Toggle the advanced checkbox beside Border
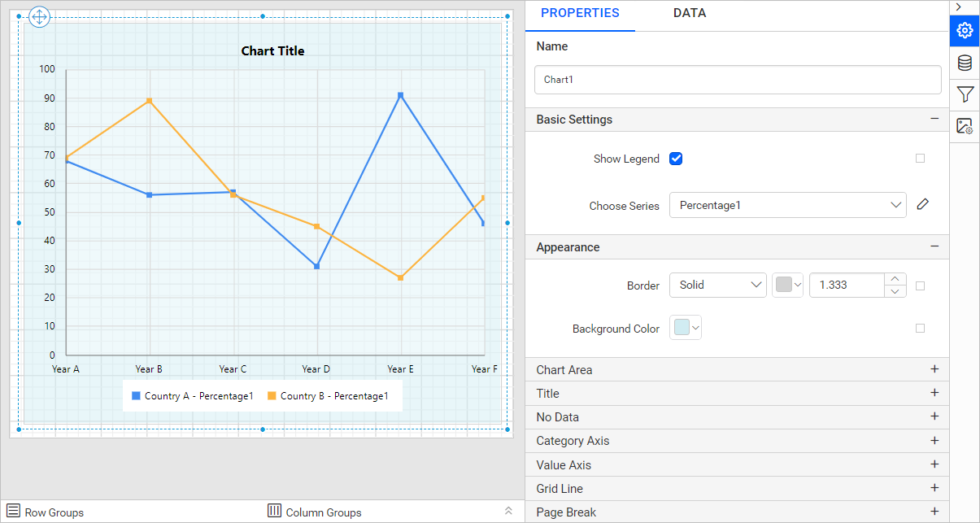This screenshot has height=523, width=980. point(920,285)
